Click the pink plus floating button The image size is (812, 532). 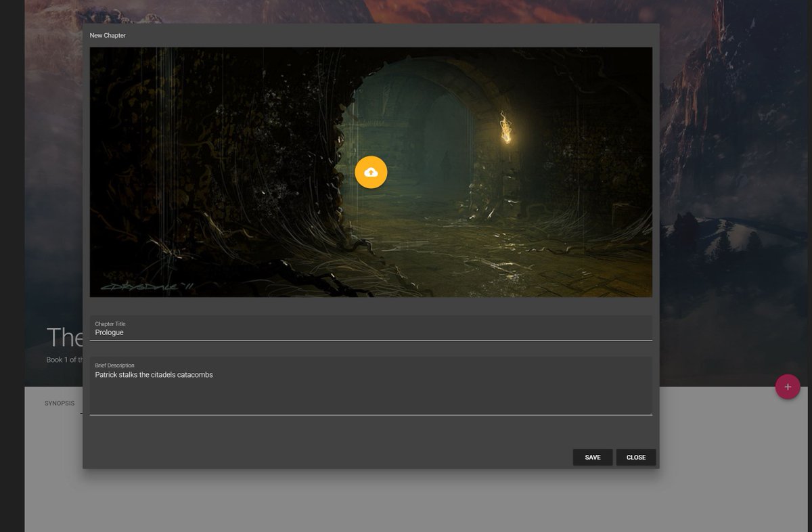pyautogui.click(x=788, y=386)
